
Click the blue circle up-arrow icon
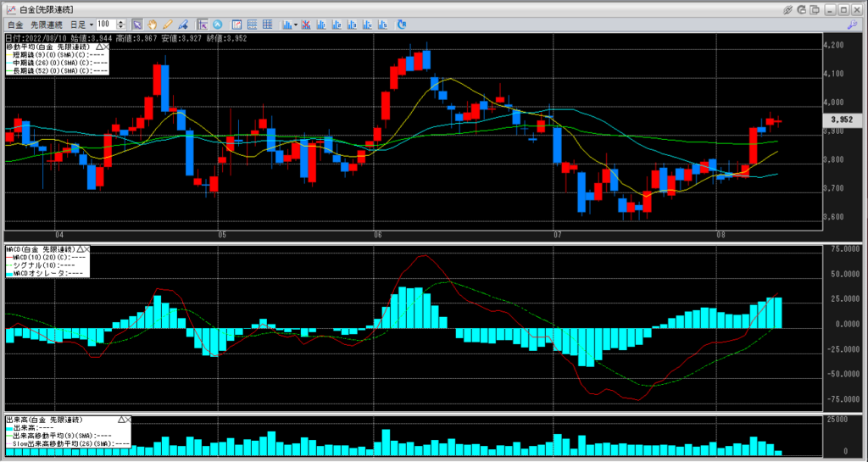(218, 25)
